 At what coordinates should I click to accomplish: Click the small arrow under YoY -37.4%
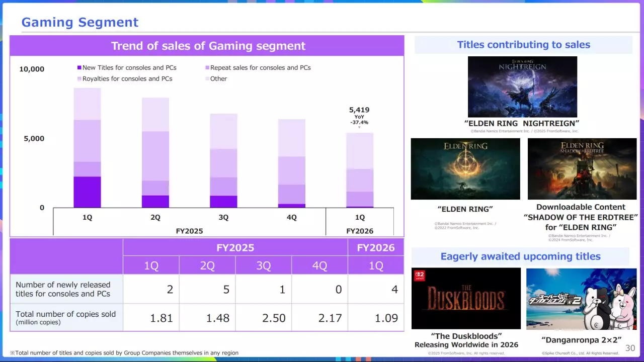pyautogui.click(x=359, y=128)
